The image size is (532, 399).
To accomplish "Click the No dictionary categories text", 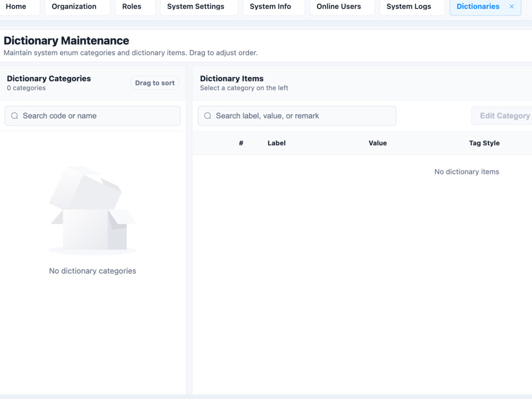I will pyautogui.click(x=93, y=271).
